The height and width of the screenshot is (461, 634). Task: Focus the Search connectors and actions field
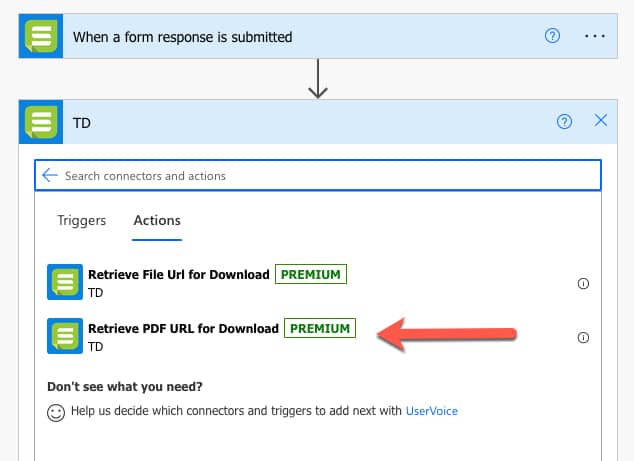[318, 176]
